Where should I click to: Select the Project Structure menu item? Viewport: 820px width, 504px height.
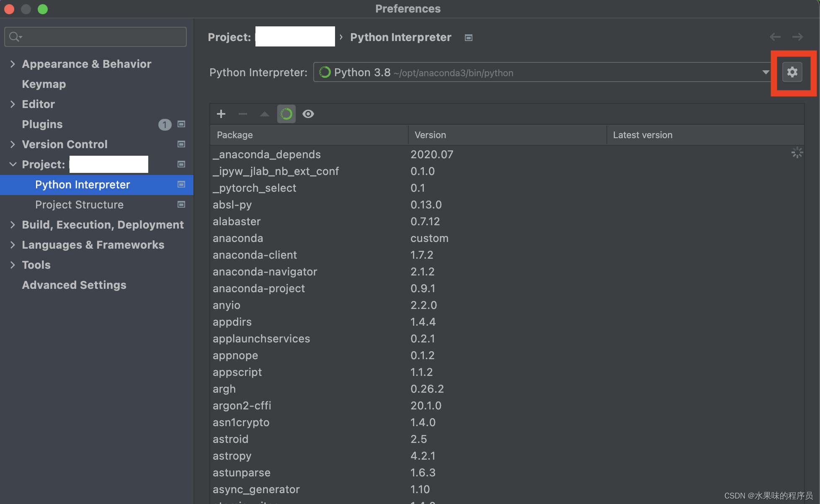pos(79,204)
